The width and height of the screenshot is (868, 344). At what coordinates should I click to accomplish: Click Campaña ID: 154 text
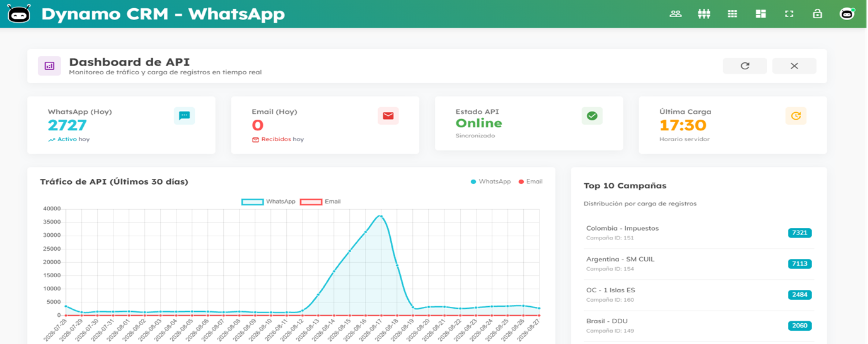click(x=610, y=269)
